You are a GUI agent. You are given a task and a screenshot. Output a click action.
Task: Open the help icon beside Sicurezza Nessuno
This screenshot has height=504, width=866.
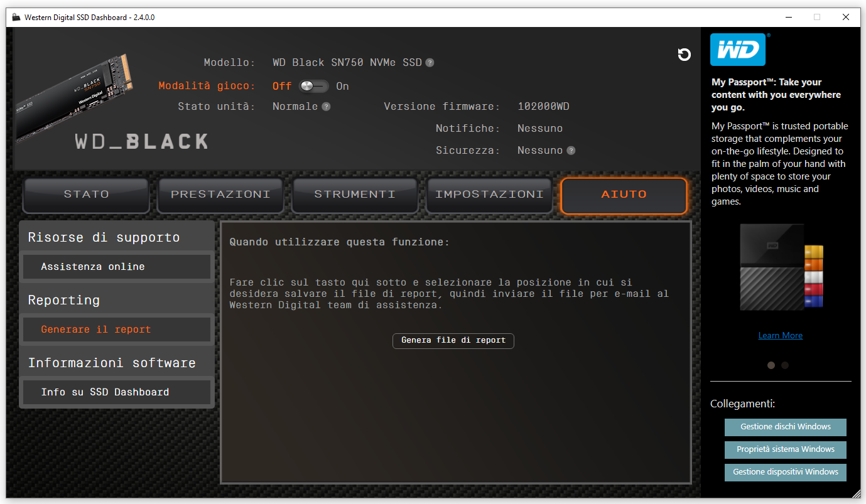571,151
